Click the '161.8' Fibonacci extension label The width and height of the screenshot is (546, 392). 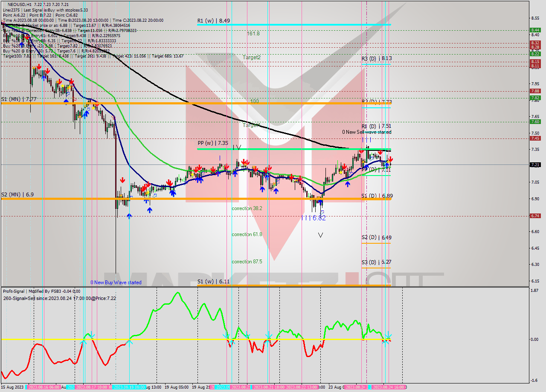253,33
